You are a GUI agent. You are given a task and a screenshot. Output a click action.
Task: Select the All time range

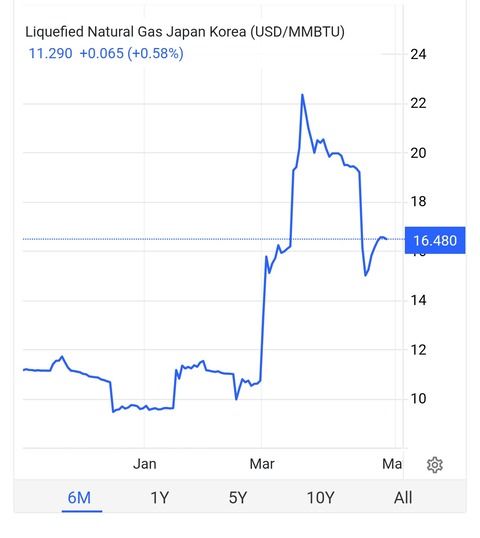click(x=403, y=498)
